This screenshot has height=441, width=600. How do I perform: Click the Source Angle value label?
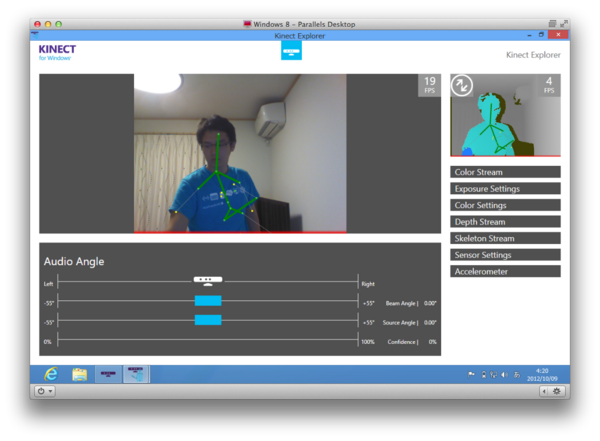tap(430, 322)
